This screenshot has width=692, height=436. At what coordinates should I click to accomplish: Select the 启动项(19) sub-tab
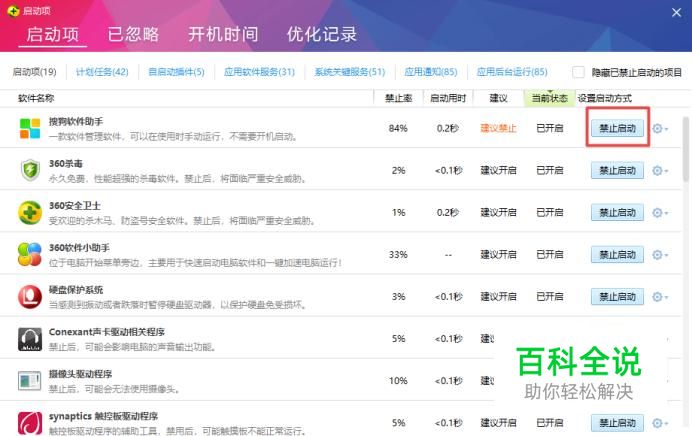click(x=34, y=72)
